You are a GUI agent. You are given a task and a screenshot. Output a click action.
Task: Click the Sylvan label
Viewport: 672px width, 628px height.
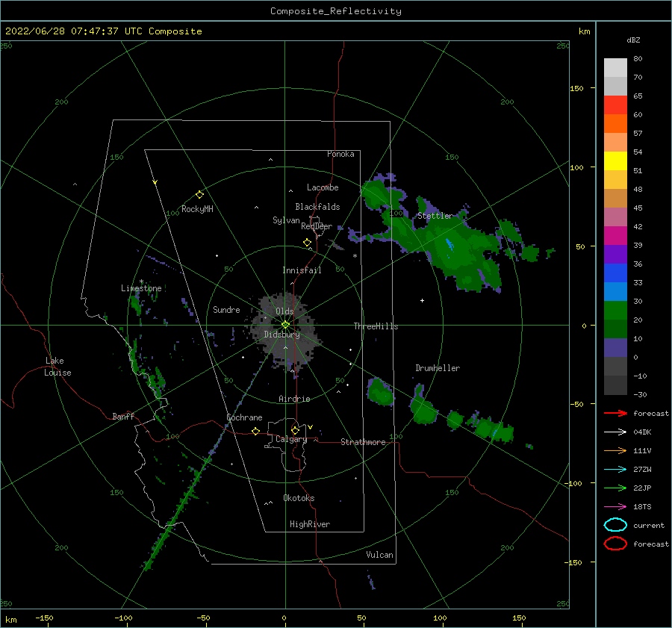coord(286,220)
